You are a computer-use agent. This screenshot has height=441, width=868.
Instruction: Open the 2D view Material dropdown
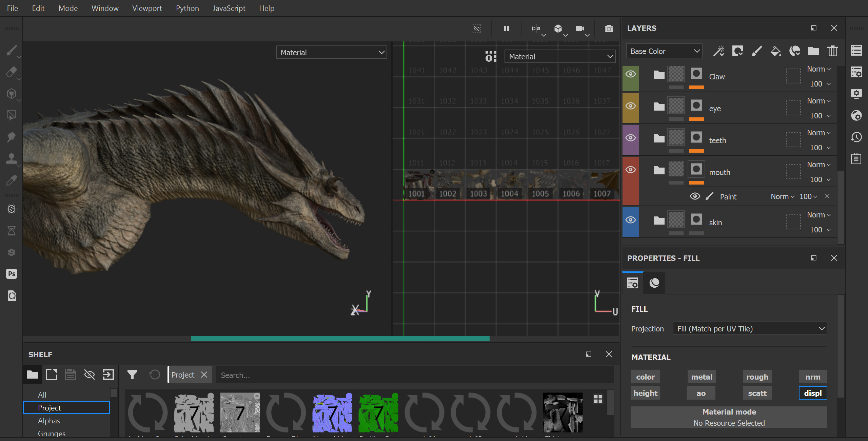(560, 57)
